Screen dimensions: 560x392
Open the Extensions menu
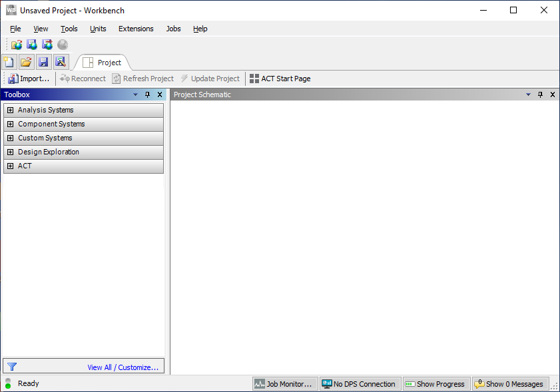tap(136, 29)
